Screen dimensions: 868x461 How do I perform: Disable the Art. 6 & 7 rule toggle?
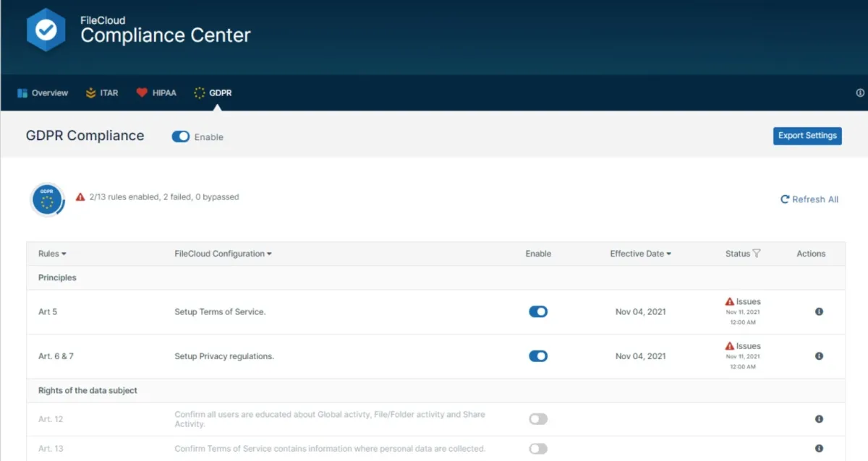538,356
